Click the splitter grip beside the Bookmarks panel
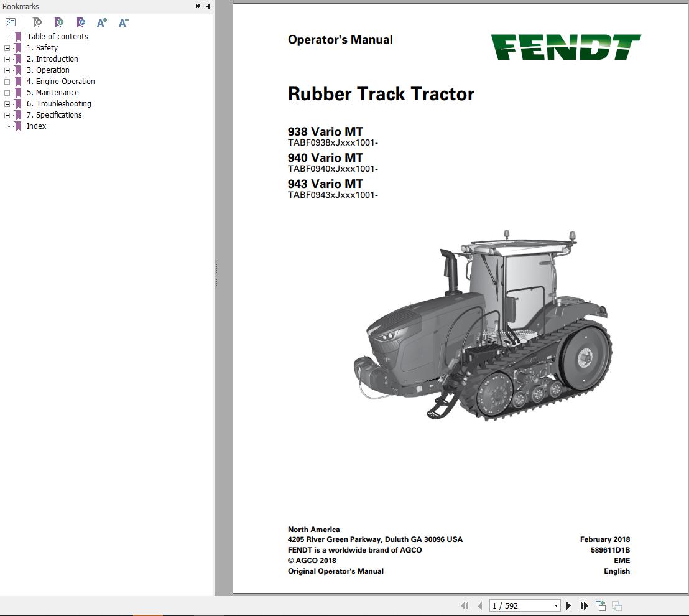Image resolution: width=689 pixels, height=616 pixels. point(217,274)
